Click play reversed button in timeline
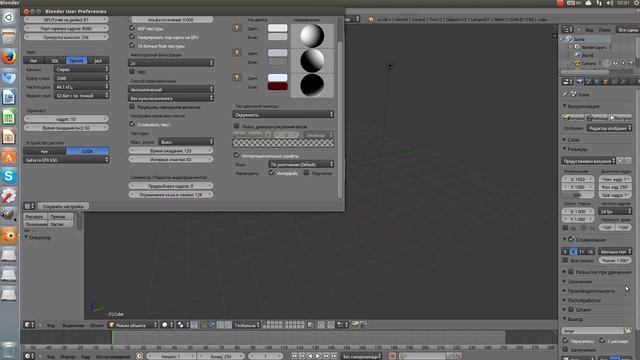 (x=310, y=356)
